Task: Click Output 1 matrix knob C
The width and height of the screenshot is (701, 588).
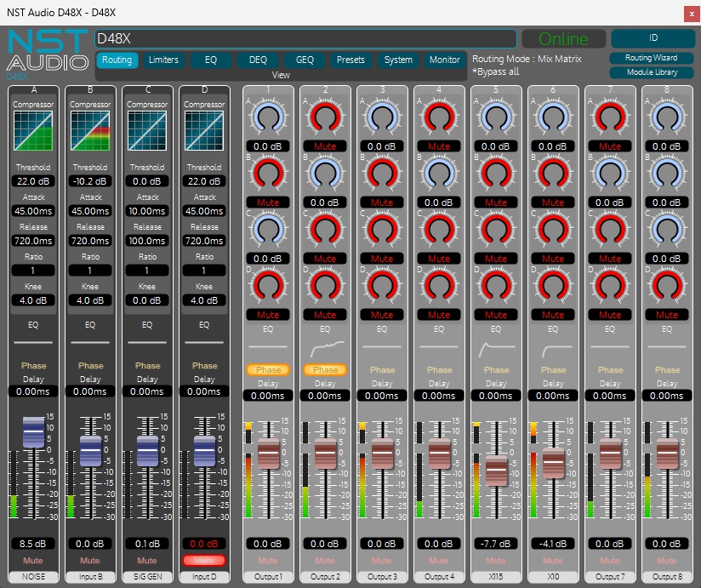Action: coord(268,230)
